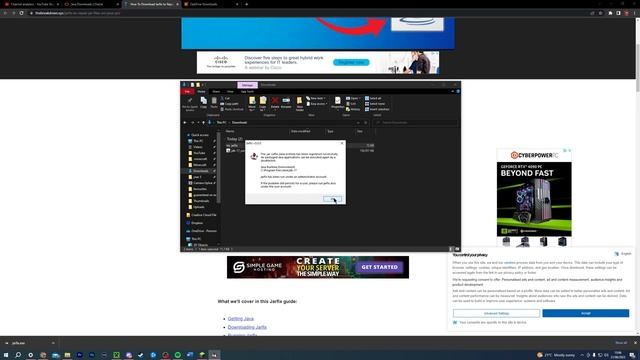Image resolution: width=640 pixels, height=360 pixels.
Task: Open the browser extensions puzzle icon
Action: [x=610, y=13]
